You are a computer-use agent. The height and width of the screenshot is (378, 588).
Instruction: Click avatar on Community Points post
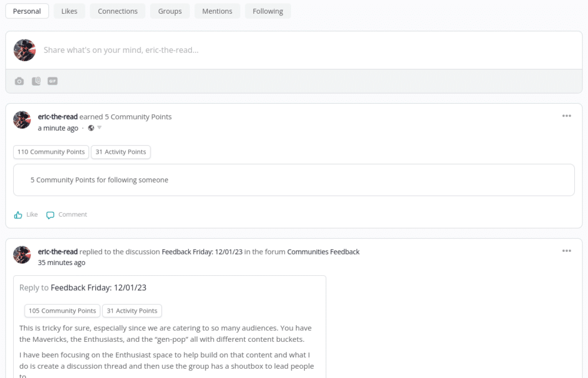coord(22,120)
